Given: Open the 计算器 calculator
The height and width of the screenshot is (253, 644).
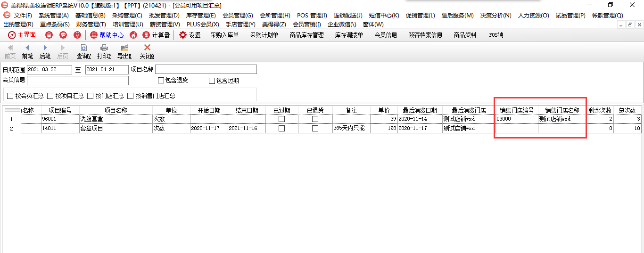Looking at the screenshot, I should [x=156, y=35].
